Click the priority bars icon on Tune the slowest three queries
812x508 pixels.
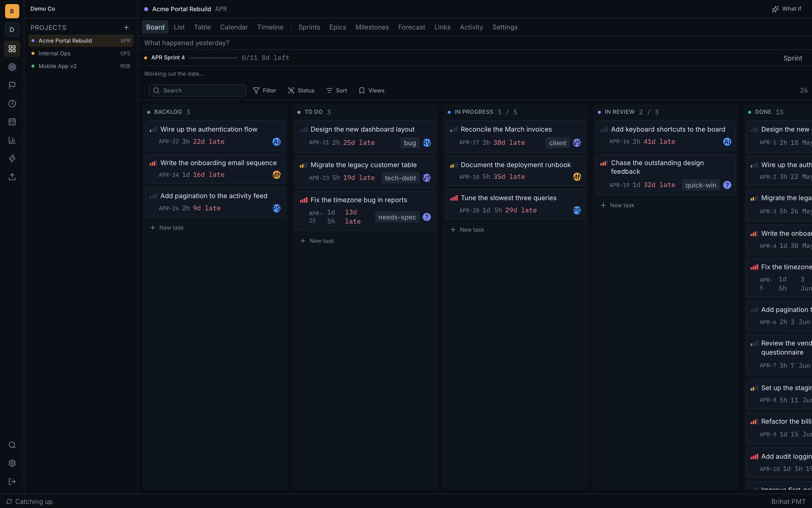pos(454,198)
